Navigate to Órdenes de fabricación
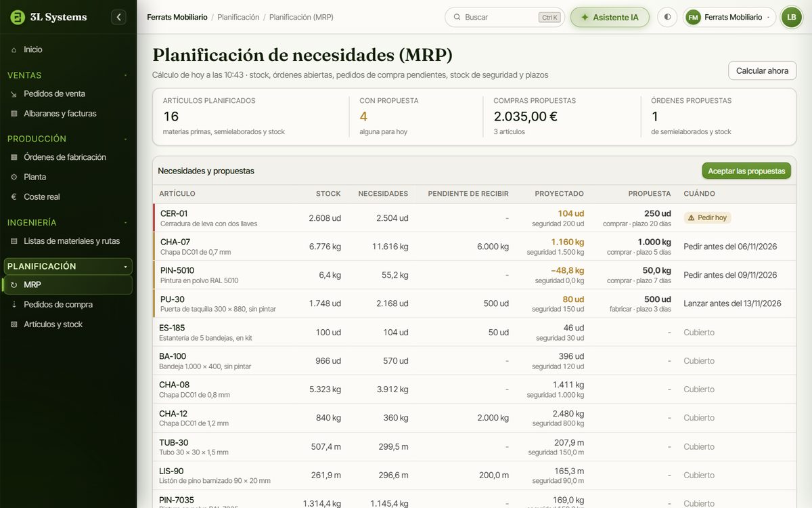812x508 pixels. [68, 157]
